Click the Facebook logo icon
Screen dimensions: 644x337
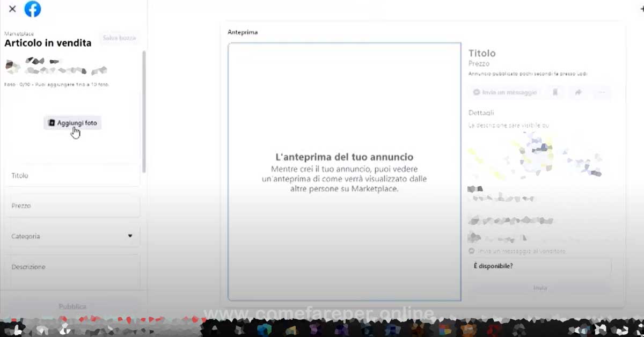coord(33,9)
